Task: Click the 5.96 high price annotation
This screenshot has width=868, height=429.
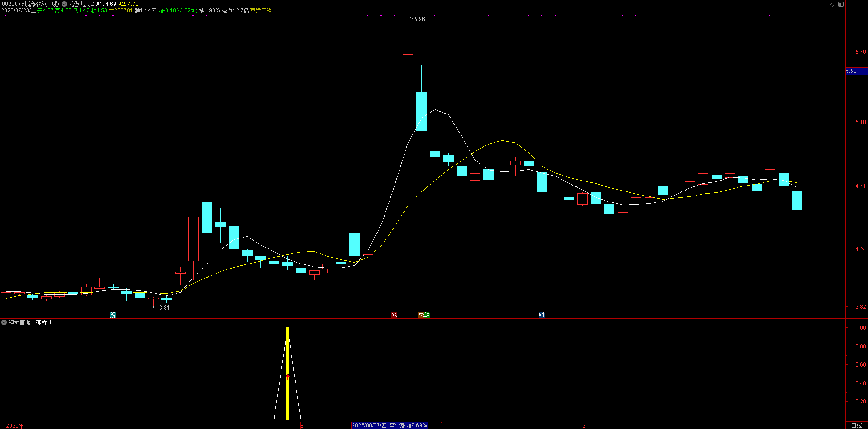Action: (419, 19)
